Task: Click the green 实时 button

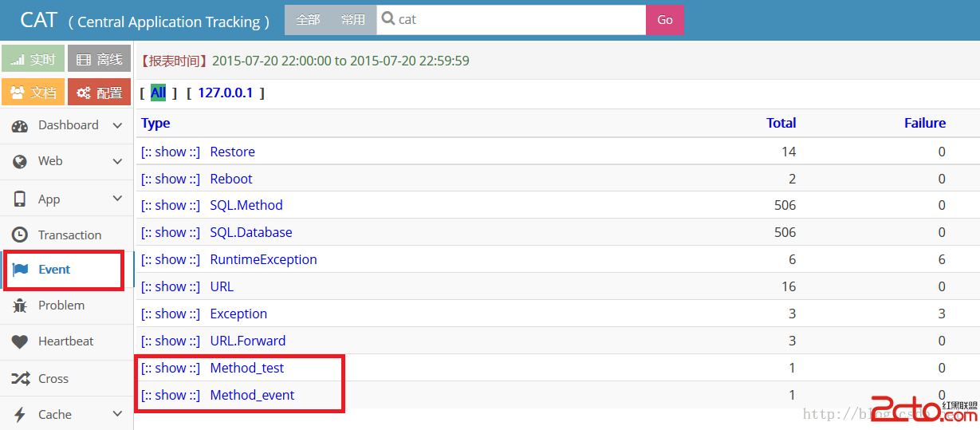Action: [x=33, y=59]
